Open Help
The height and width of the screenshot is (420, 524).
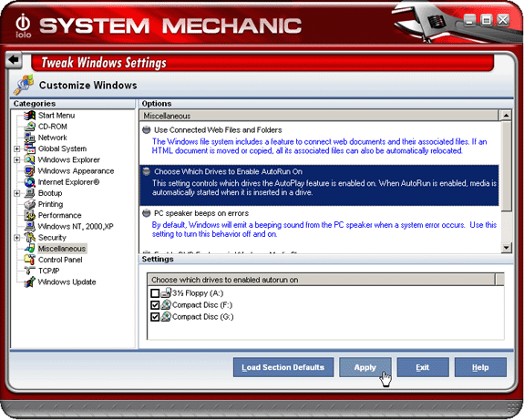coord(480,367)
